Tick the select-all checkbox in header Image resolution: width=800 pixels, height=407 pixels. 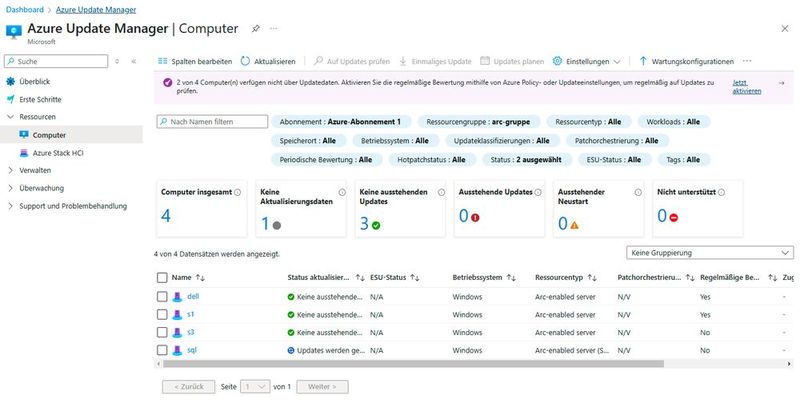[162, 278]
